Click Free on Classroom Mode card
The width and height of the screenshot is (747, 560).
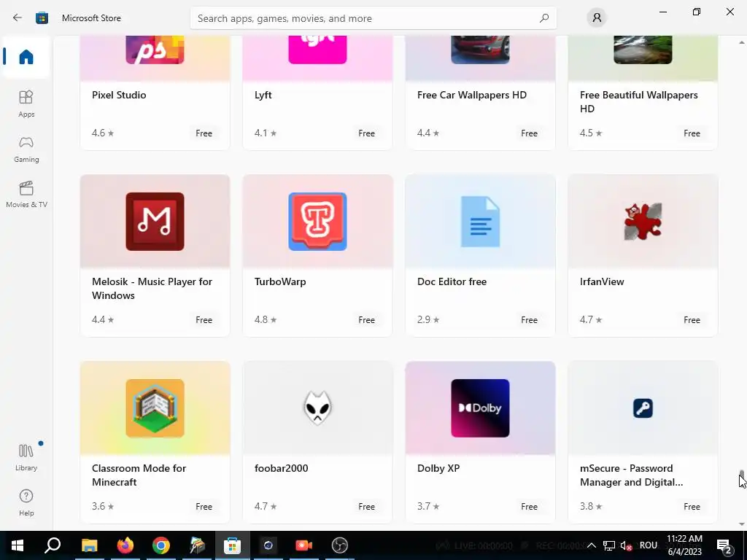204,507
